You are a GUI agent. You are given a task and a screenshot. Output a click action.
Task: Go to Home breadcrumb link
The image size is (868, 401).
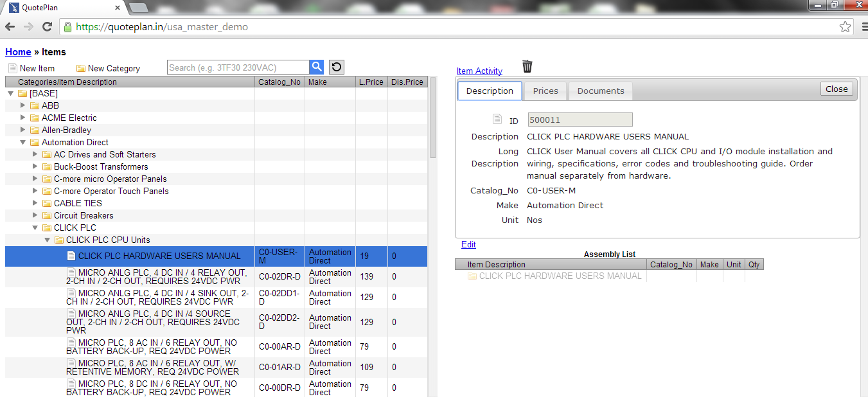(x=18, y=52)
